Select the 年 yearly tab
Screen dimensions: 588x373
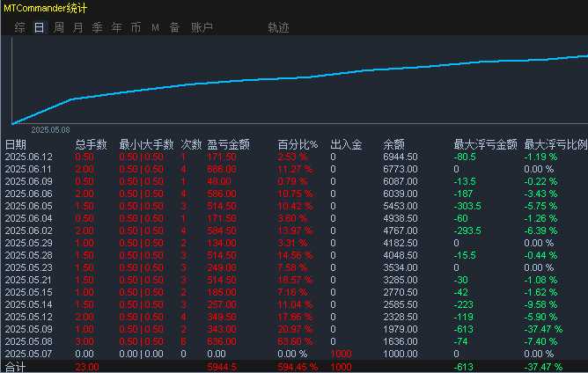(117, 27)
